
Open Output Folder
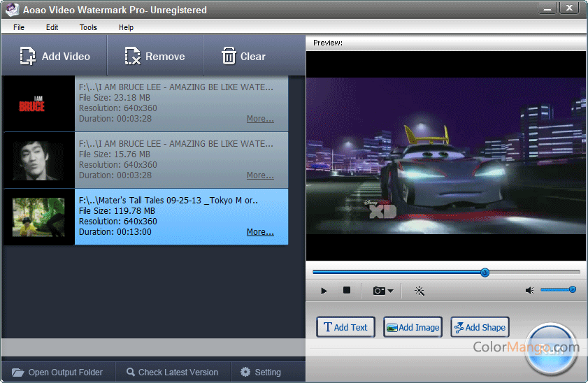point(57,373)
